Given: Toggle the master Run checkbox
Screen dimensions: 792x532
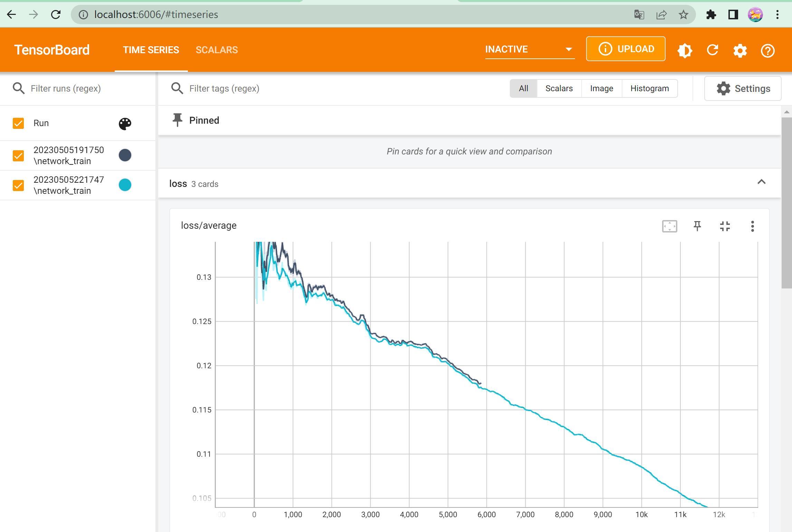Looking at the screenshot, I should [x=18, y=123].
